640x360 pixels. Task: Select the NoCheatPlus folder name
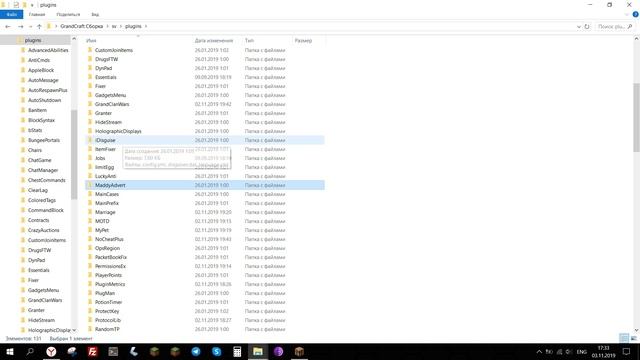tap(109, 239)
